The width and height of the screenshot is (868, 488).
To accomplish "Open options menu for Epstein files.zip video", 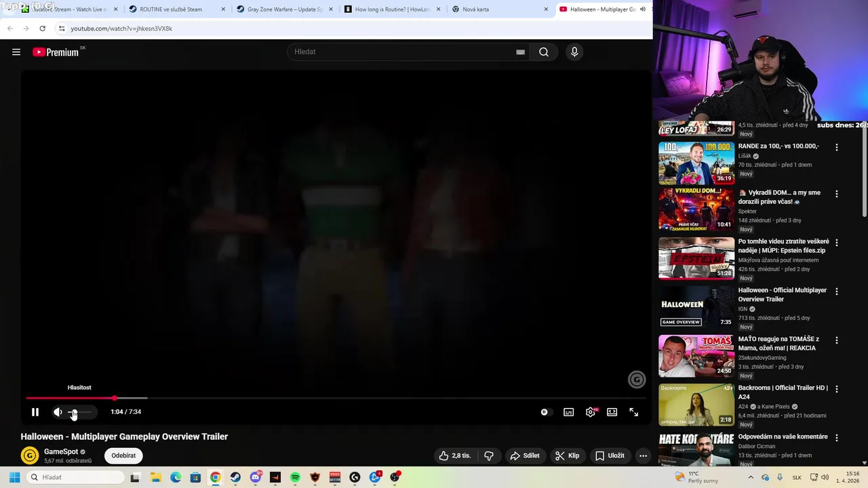I will 837,242.
